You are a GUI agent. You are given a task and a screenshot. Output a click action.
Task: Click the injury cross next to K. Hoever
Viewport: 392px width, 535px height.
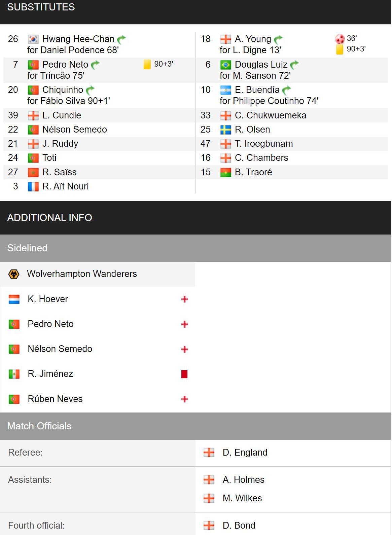(185, 299)
